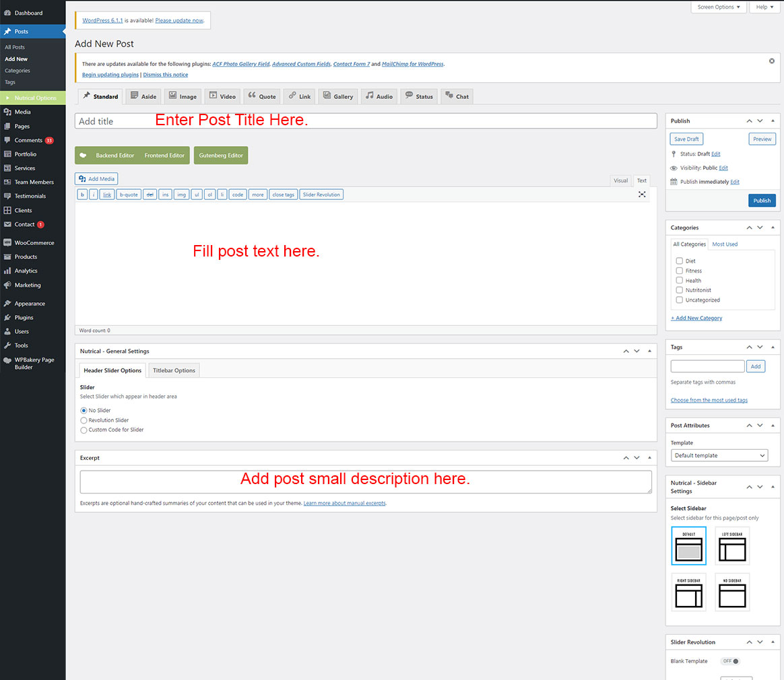Click the WooCommerce icon in sidebar
Screen dimensions: 784x680
pyautogui.click(x=7, y=242)
